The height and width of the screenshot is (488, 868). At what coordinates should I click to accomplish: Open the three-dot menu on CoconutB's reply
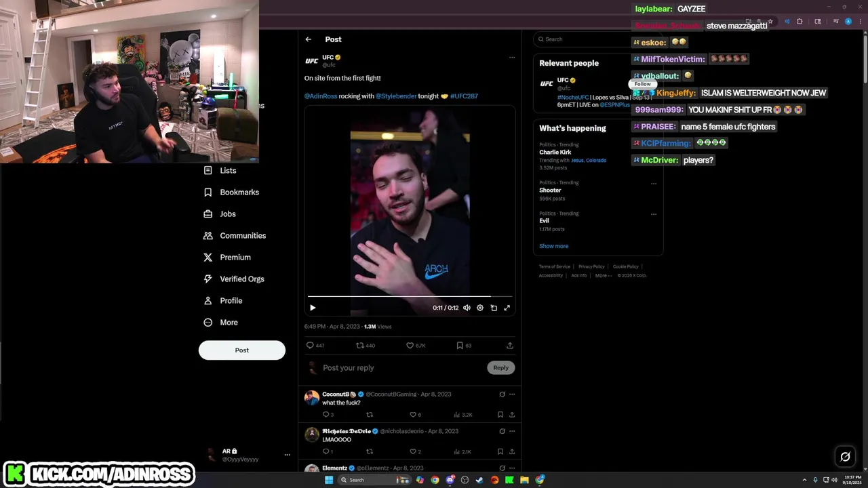512,394
